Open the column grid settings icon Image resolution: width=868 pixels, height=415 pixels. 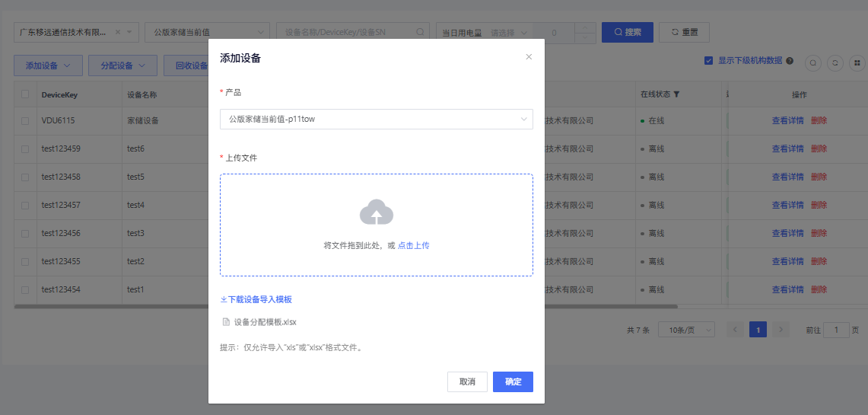tap(857, 63)
